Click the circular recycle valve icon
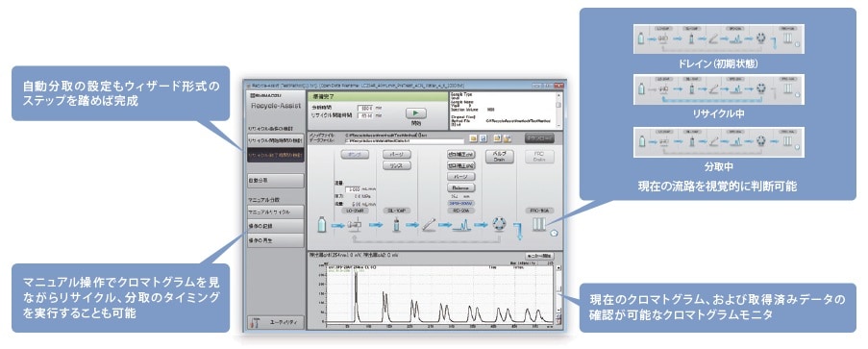The width and height of the screenshot is (868, 349). click(500, 224)
